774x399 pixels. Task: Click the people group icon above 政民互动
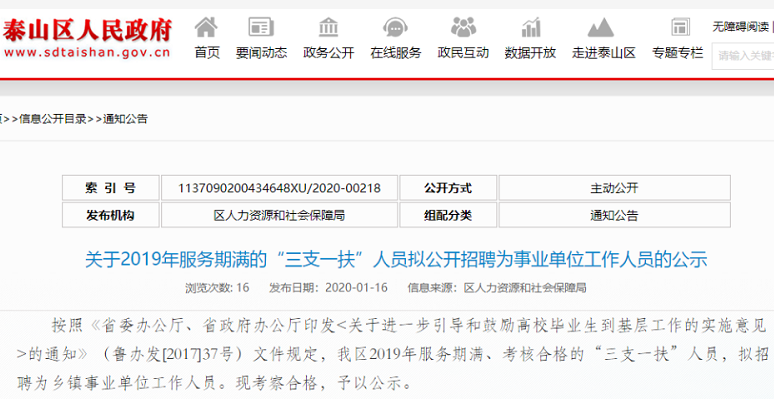point(463,27)
